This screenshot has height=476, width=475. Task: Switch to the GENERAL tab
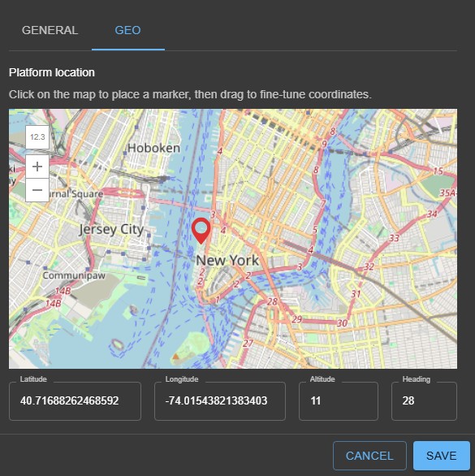50,30
